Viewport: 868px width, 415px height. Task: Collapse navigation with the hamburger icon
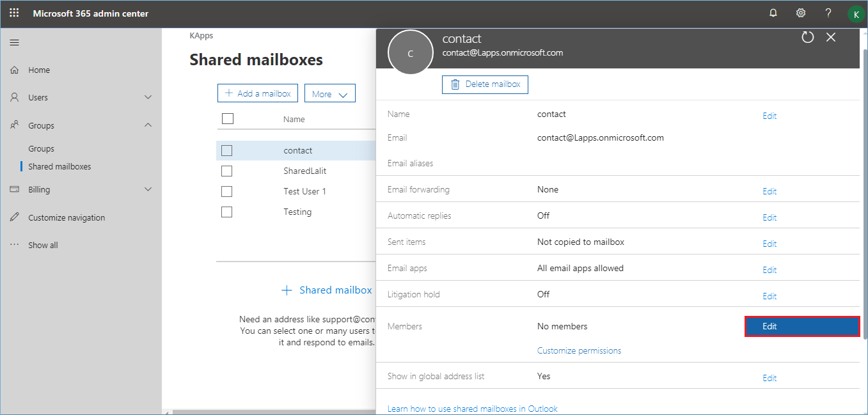pyautogui.click(x=14, y=43)
